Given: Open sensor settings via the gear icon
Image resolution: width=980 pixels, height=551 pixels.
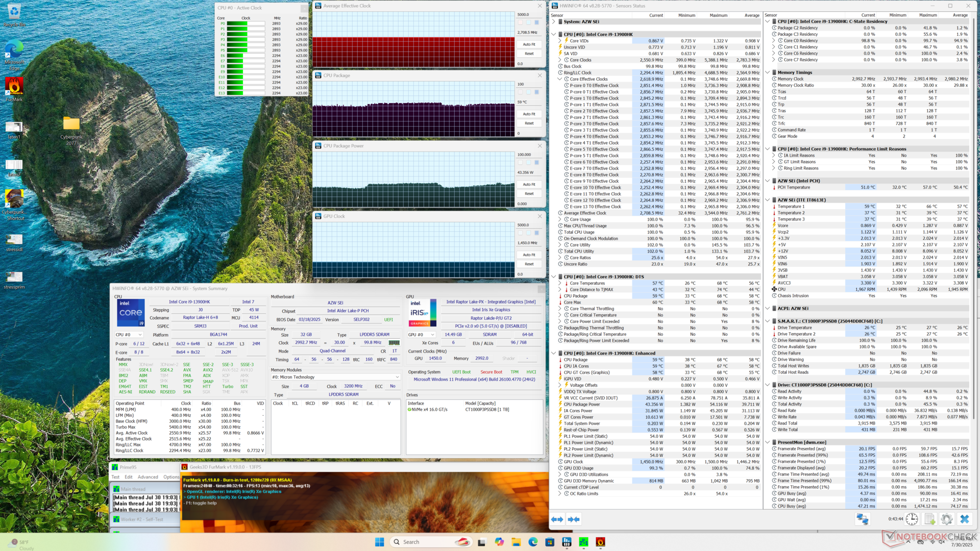Looking at the screenshot, I should click(947, 519).
